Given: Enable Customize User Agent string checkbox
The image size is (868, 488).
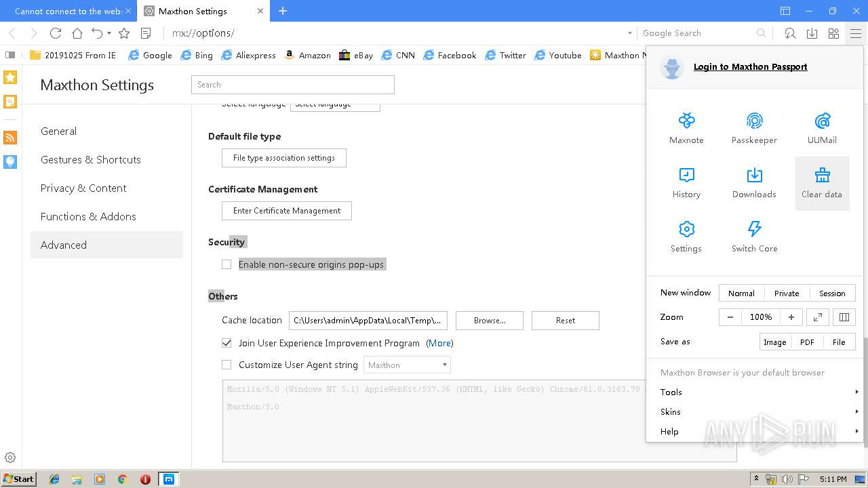Looking at the screenshot, I should (226, 365).
